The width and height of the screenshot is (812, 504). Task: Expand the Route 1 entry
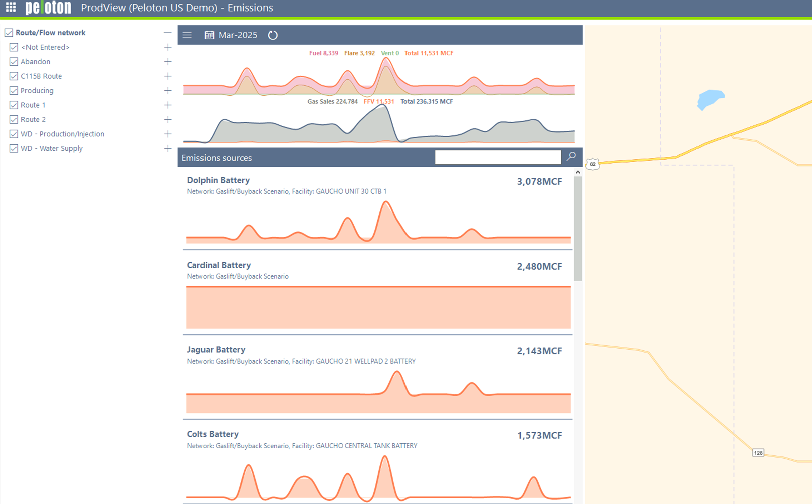click(x=168, y=105)
